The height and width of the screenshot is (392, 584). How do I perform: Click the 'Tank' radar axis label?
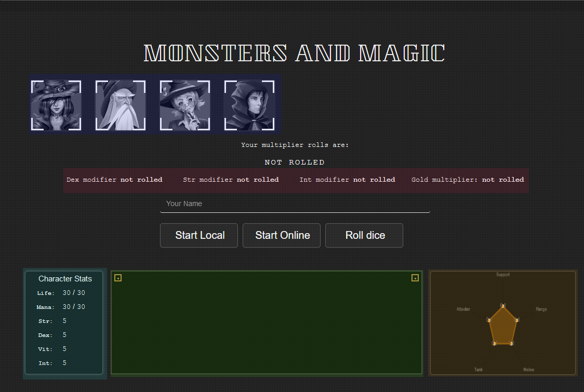[x=479, y=370]
